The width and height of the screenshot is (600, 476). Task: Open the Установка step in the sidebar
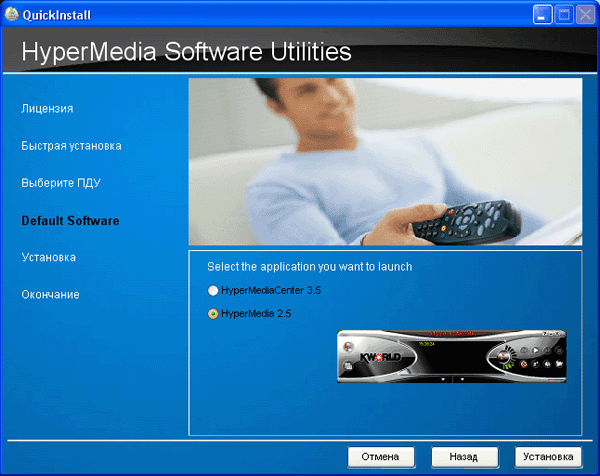[49, 257]
